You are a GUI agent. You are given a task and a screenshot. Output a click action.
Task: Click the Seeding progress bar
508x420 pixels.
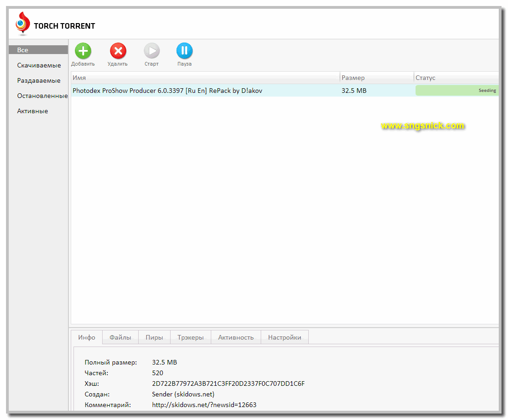coord(457,91)
